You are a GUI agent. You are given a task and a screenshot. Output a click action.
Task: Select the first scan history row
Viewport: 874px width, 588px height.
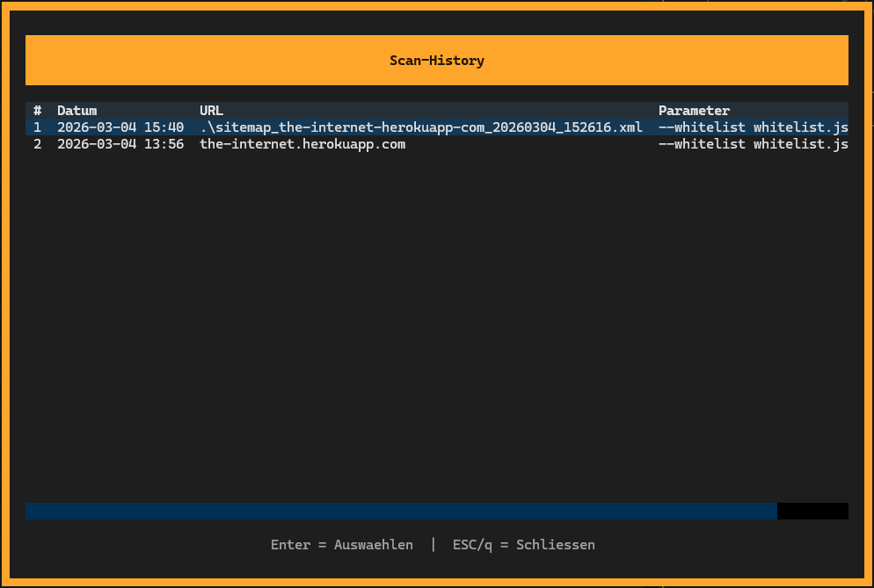click(436, 127)
